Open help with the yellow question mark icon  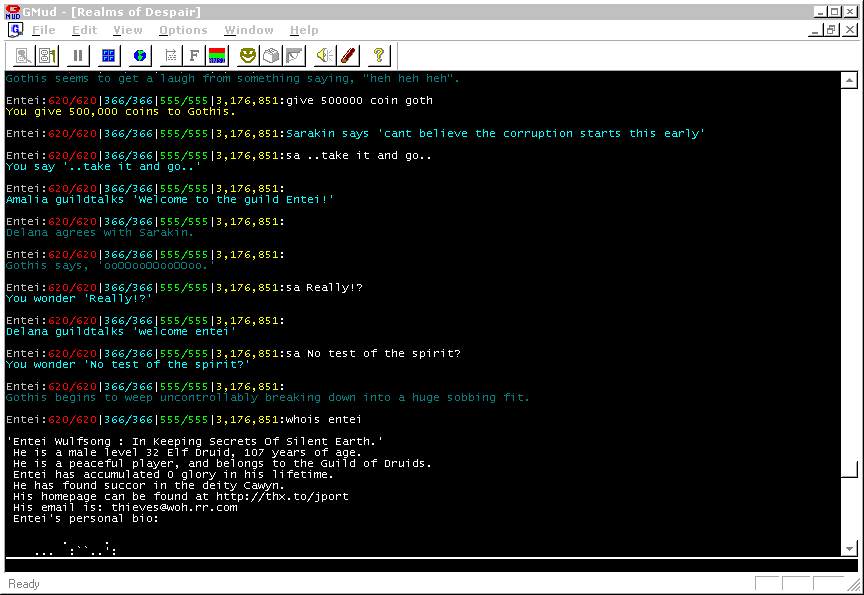(379, 55)
